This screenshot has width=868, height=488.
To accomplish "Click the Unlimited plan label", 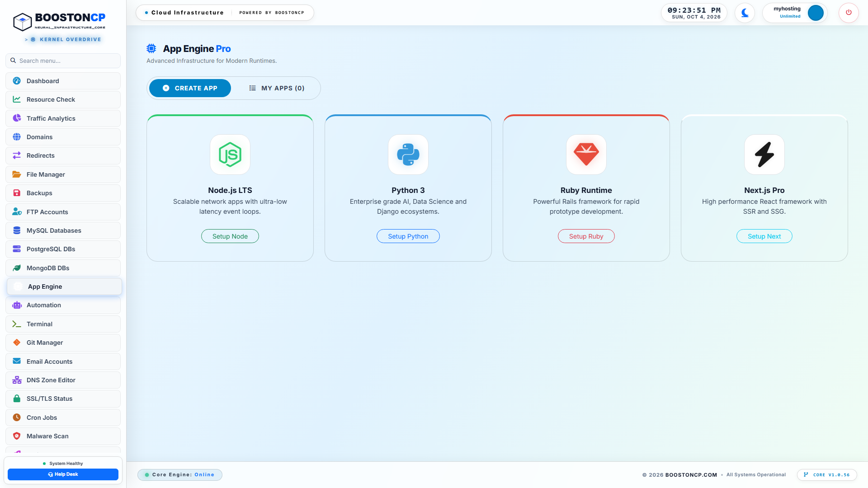I will pos(790,16).
